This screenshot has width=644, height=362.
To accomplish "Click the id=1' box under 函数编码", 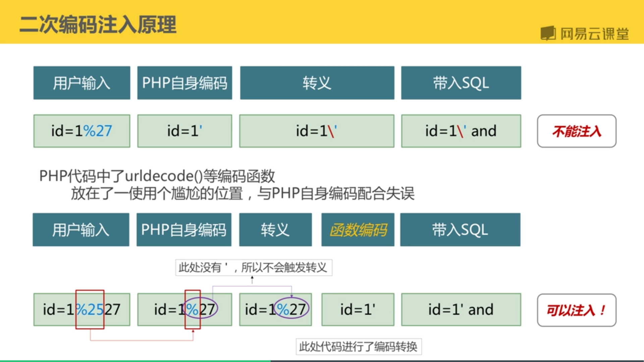I will point(358,309).
